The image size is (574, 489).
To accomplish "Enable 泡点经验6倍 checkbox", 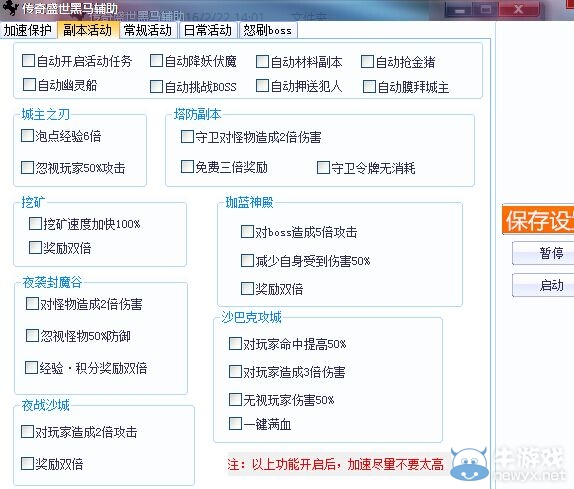I will (27, 135).
